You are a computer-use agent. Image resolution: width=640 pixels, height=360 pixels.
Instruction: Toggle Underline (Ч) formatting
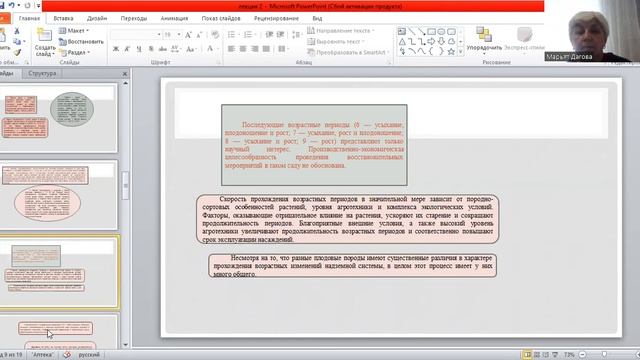point(139,49)
